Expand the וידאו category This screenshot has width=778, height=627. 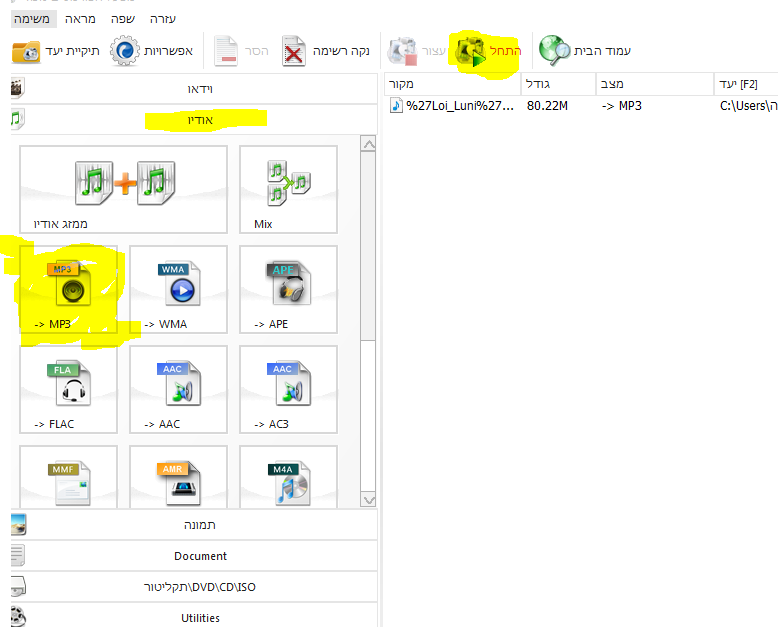(194, 89)
